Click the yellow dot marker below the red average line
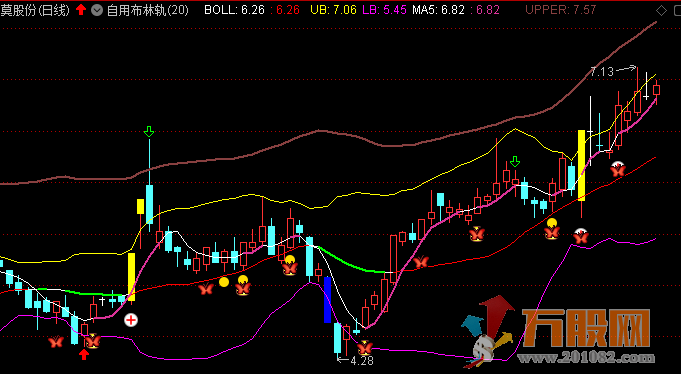681x374 pixels. (x=224, y=282)
